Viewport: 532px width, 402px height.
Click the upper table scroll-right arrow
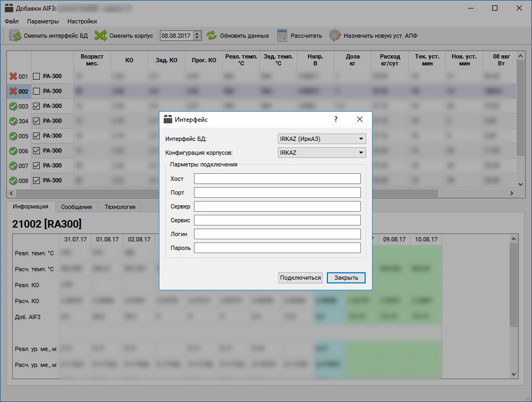(x=512, y=193)
